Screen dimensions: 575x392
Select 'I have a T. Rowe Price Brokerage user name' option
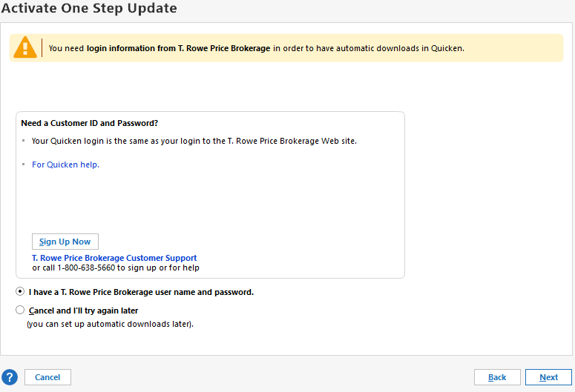20,292
